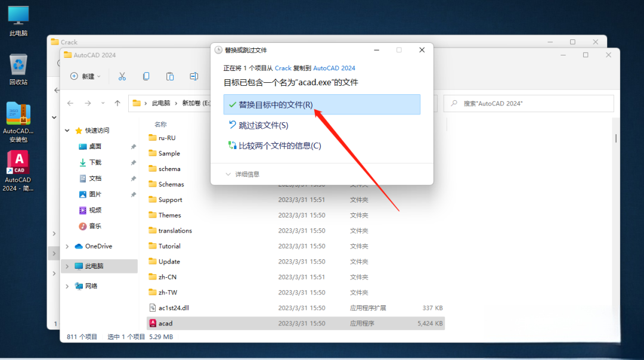Viewport: 644px width, 360px height.
Task: Click 此电脑 in the address bar
Action: coord(161,103)
